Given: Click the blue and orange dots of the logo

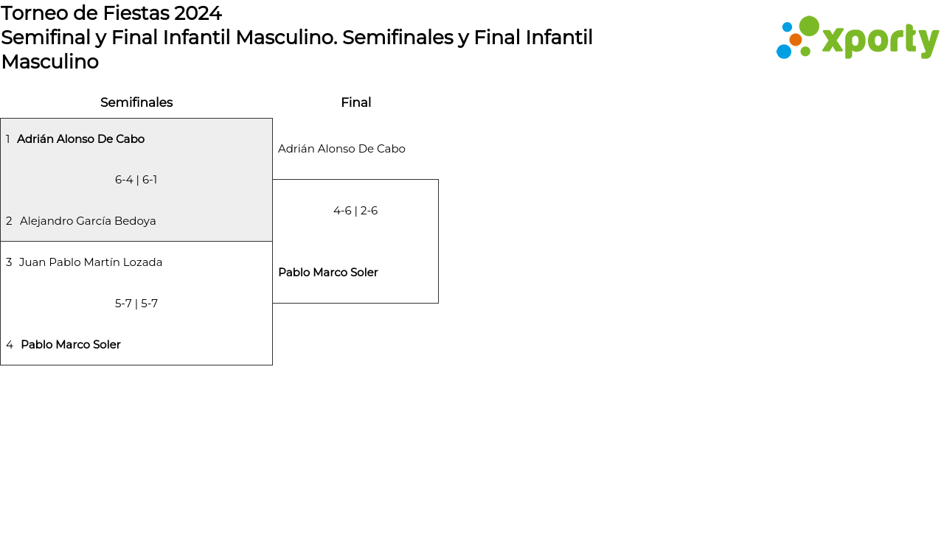Looking at the screenshot, I should 788,41.
